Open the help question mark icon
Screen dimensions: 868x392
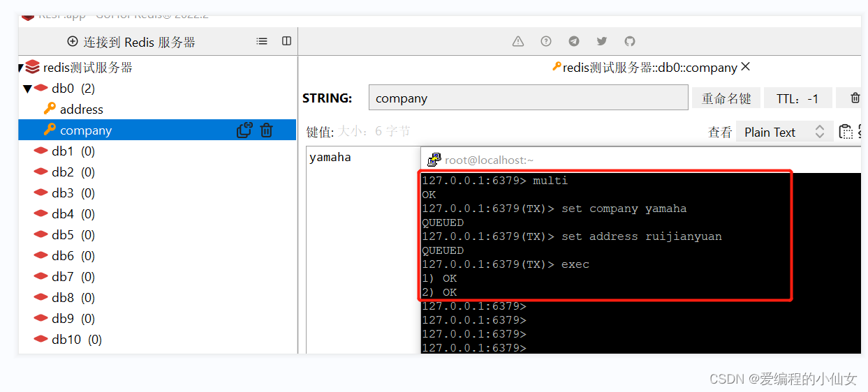click(546, 41)
